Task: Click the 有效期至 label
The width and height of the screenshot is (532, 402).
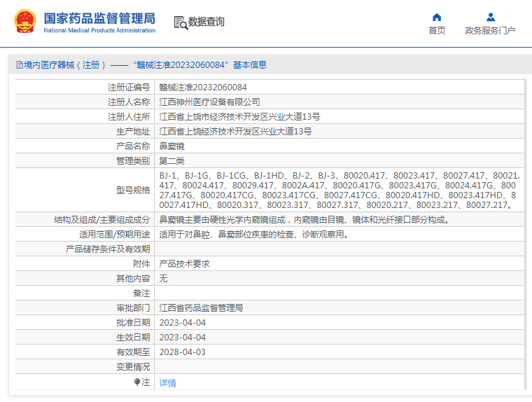Action: coord(133,352)
